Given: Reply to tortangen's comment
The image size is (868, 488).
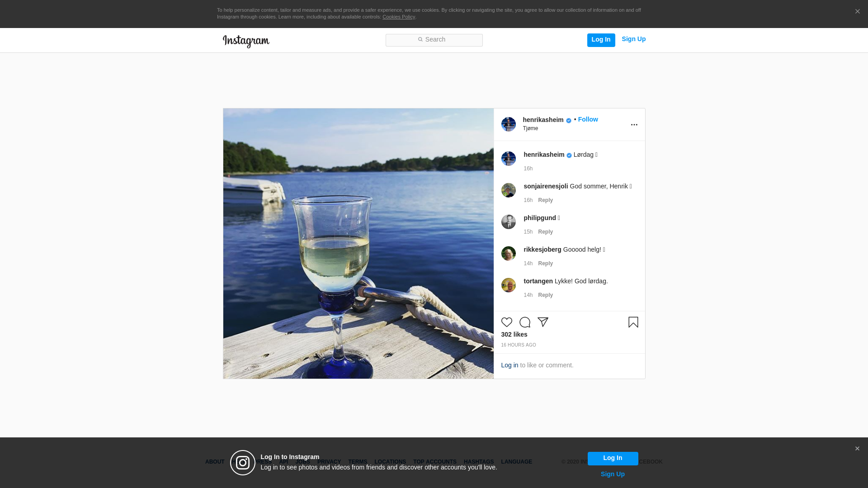Looking at the screenshot, I should (545, 296).
